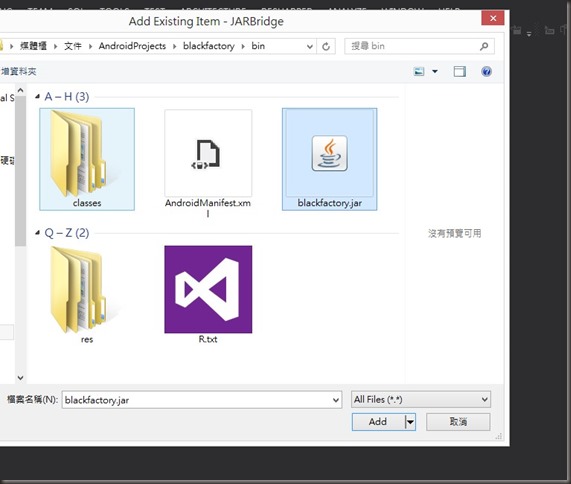
Task: Expand the AndroidProjects breadcrumb arrow
Action: 174,46
